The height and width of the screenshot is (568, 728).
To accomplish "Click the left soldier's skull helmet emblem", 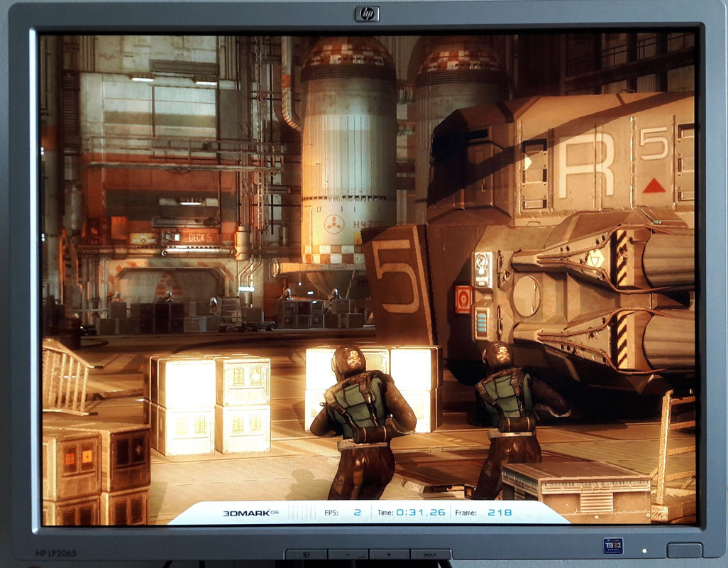I will point(355,359).
